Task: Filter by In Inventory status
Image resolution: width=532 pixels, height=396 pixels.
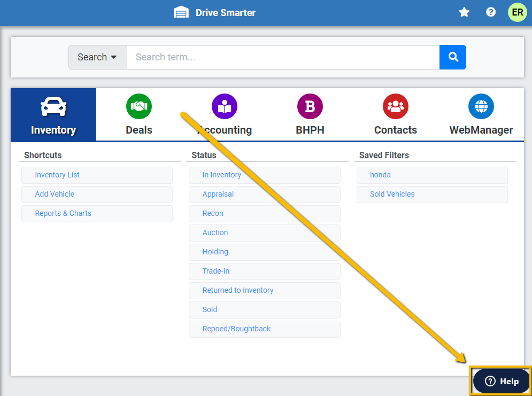Action: 265,175
